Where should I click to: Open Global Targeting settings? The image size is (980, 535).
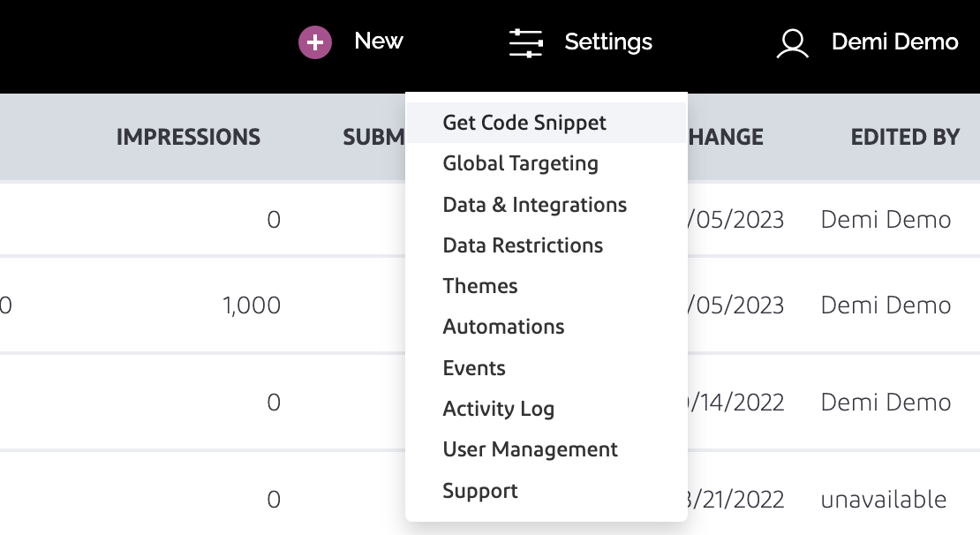pyautogui.click(x=520, y=163)
